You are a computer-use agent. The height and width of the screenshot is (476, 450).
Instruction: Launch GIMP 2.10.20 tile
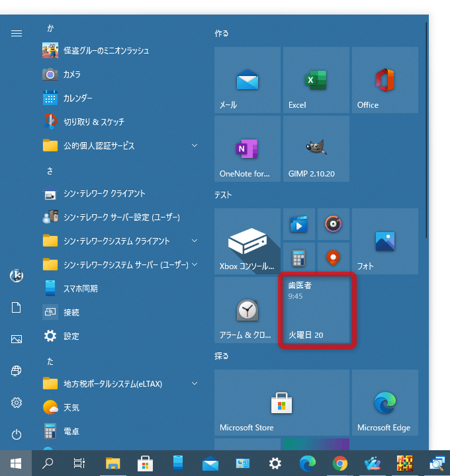[x=316, y=149]
